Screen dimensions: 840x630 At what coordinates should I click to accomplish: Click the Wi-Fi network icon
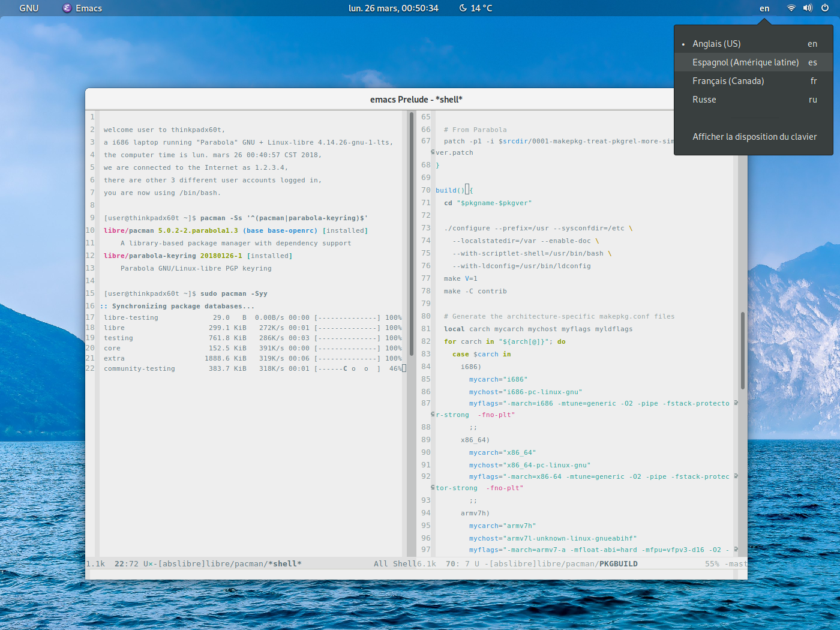[791, 8]
